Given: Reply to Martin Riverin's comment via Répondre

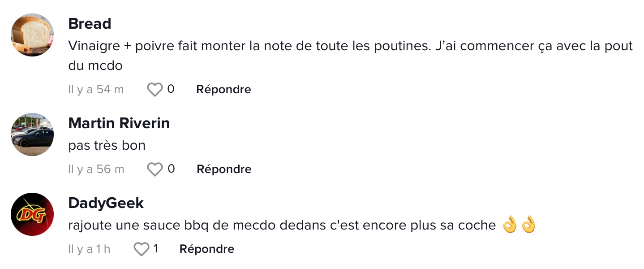Looking at the screenshot, I should click(x=224, y=169).
